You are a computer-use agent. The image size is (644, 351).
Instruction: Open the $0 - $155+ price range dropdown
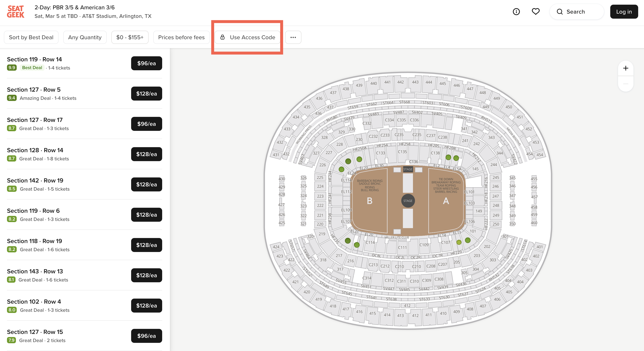tap(129, 37)
